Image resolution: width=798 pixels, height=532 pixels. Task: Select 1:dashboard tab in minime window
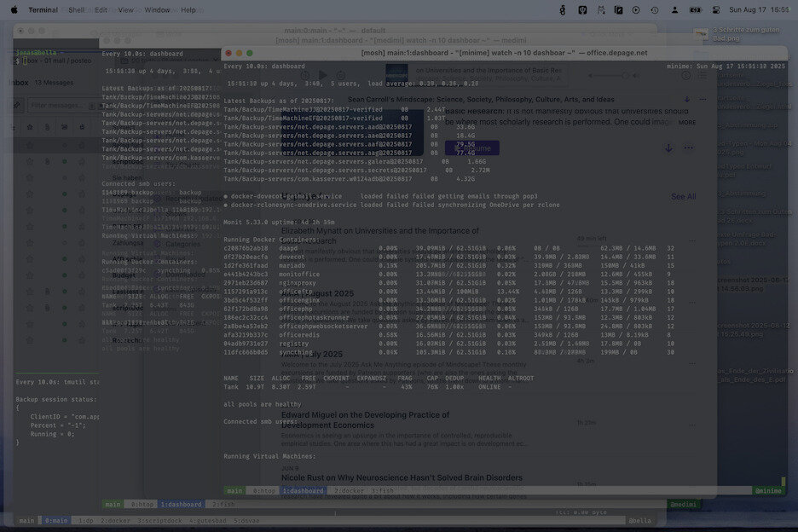(304, 491)
